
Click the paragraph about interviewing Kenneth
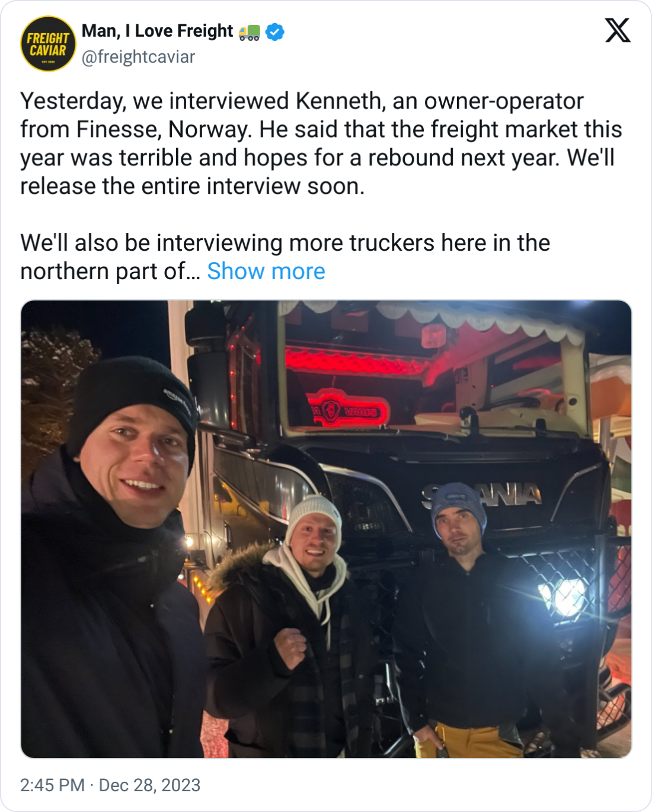pyautogui.click(x=321, y=143)
